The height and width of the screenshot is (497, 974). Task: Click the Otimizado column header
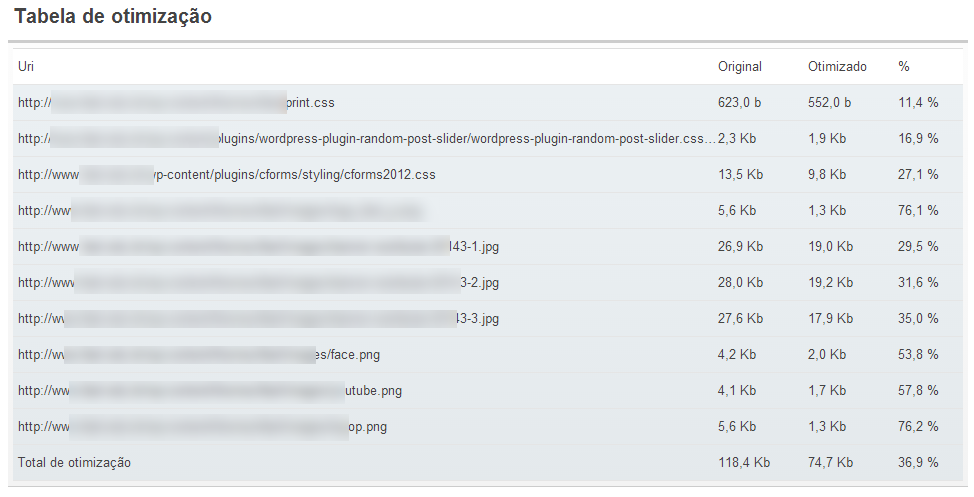837,66
